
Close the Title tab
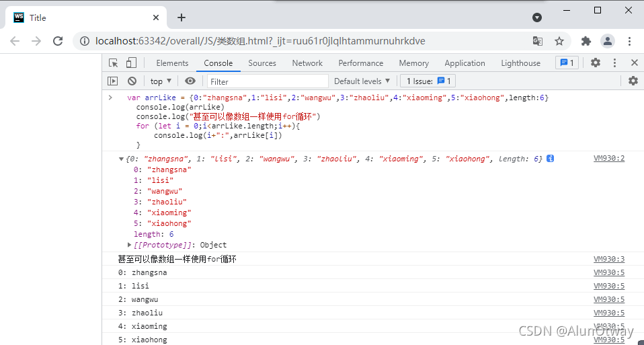click(156, 17)
